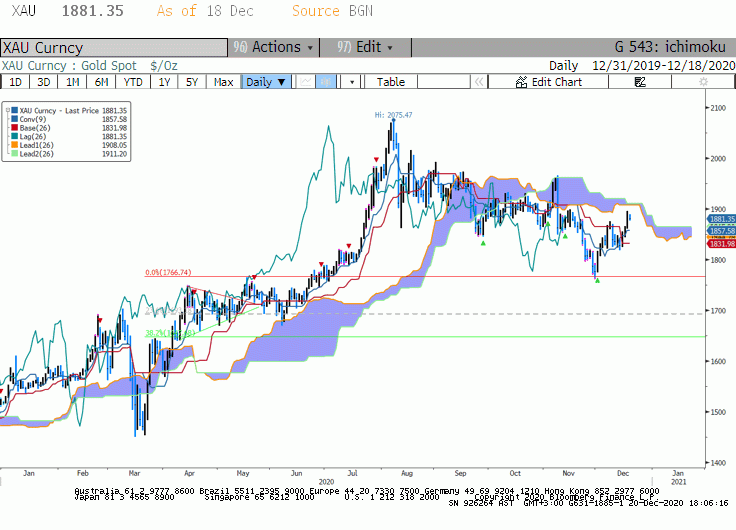Click the Conv(9) blue color swatch
736x530 pixels.
point(15,119)
